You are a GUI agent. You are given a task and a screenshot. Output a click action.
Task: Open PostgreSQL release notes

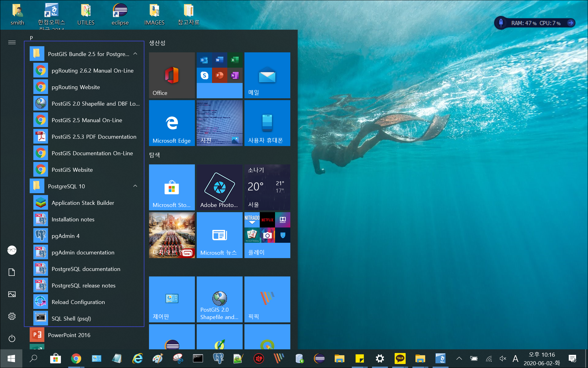(84, 286)
